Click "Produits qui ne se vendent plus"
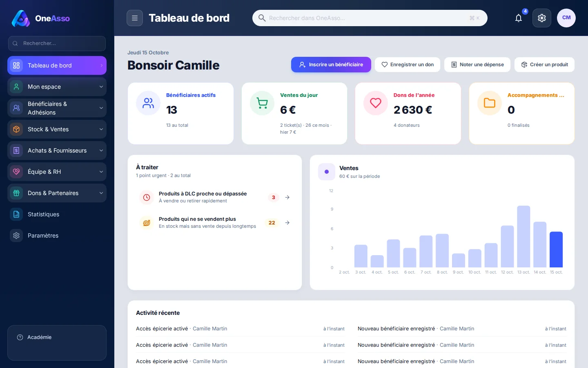The height and width of the screenshot is (368, 588). (197, 219)
